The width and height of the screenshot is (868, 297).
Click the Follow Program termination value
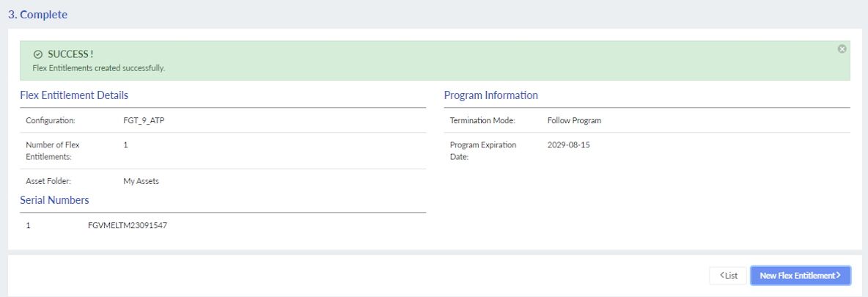tap(574, 120)
